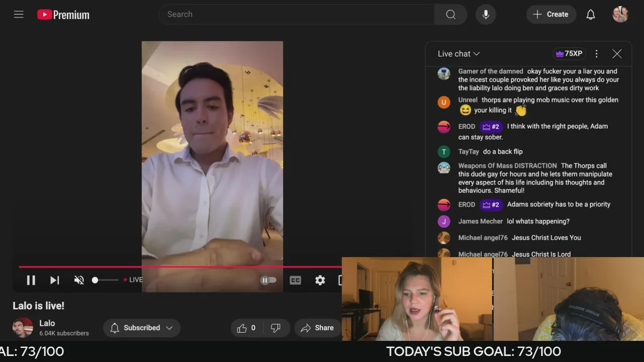
Task: Click EROD 'Adams sobriety' message
Action: click(x=558, y=204)
